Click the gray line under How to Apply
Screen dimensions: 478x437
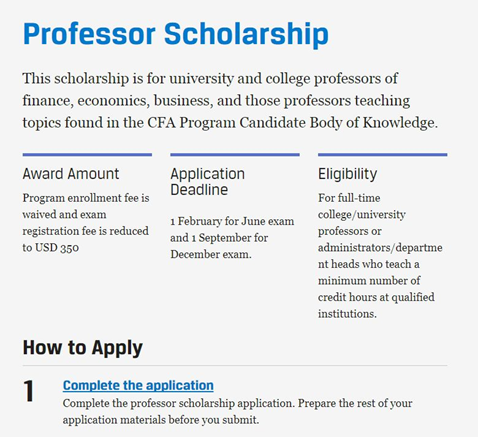(235, 365)
